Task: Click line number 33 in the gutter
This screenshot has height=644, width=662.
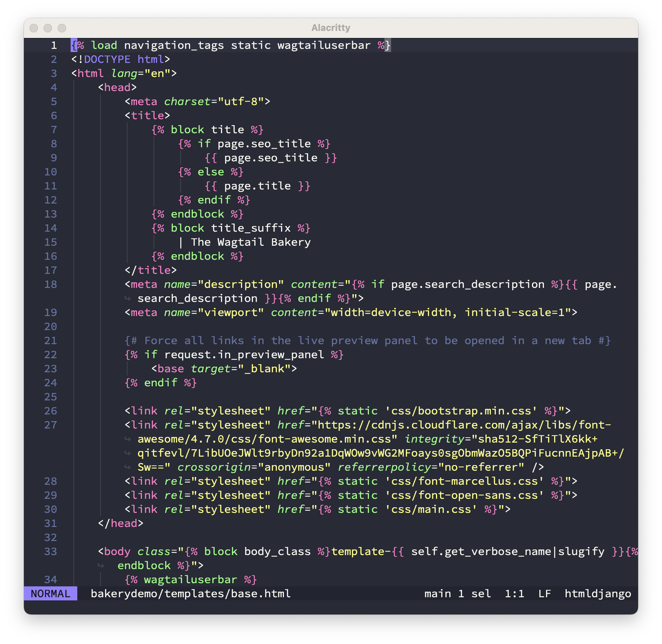Action: 51,552
